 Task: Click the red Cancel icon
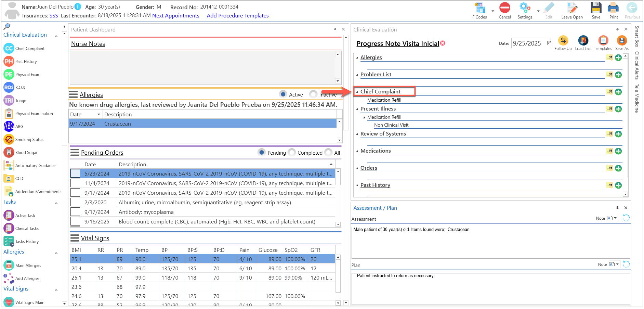504,8
